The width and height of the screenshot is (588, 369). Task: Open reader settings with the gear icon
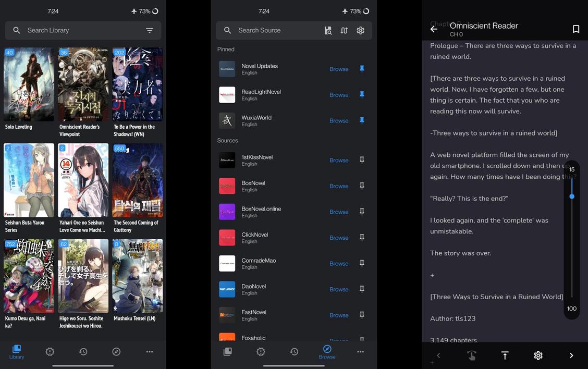pos(538,355)
